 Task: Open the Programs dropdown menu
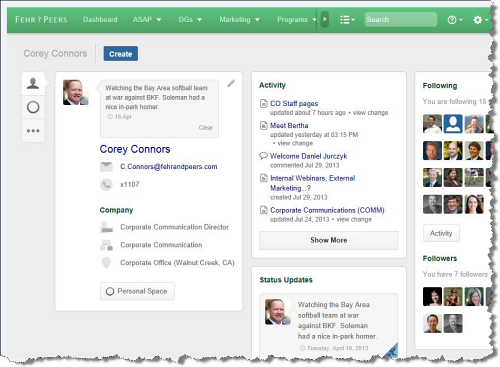click(296, 20)
